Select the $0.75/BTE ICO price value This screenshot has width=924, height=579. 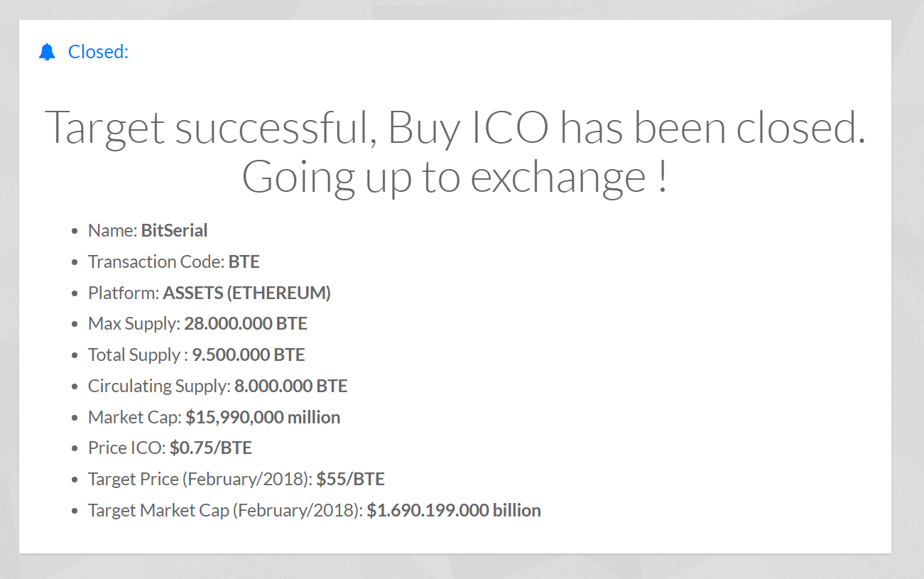click(210, 448)
